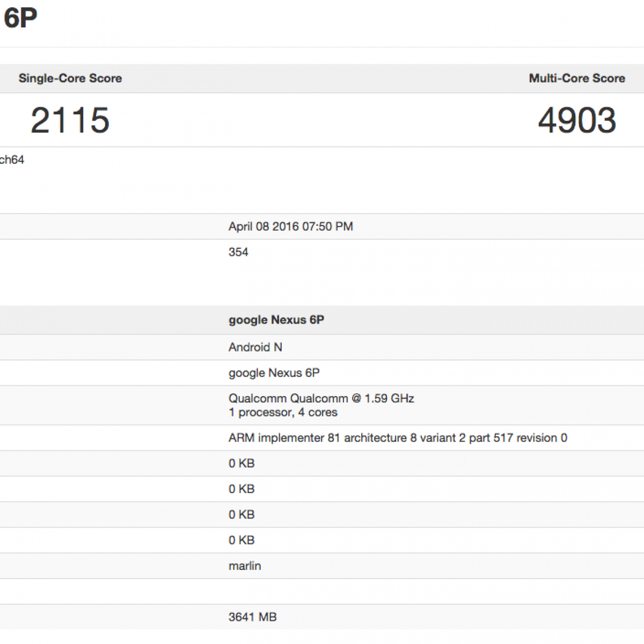Select the Single-Core Score column header
The width and height of the screenshot is (644, 644).
70,78
